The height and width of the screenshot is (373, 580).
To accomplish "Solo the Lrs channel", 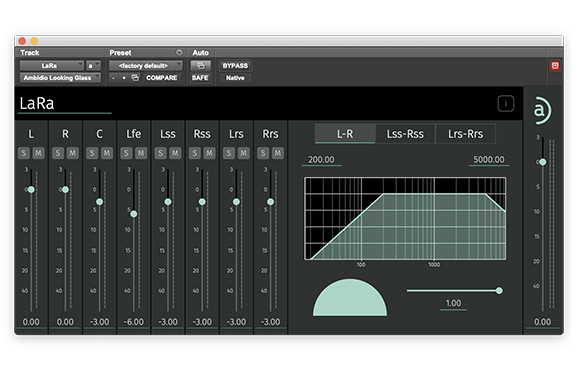I will tap(229, 153).
